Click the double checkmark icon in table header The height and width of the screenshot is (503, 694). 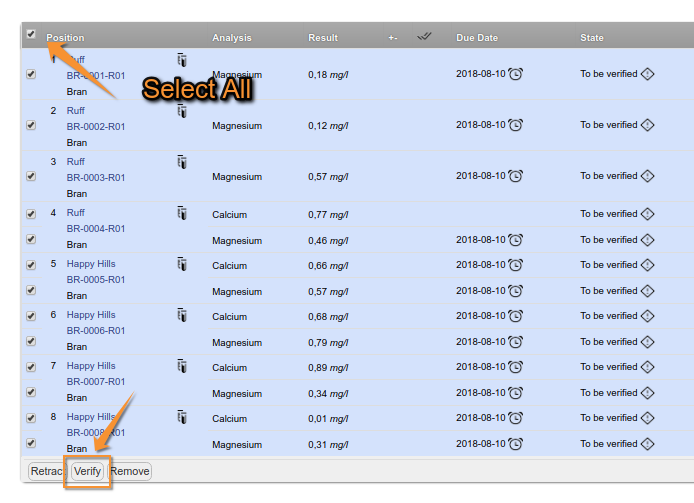[x=424, y=37]
